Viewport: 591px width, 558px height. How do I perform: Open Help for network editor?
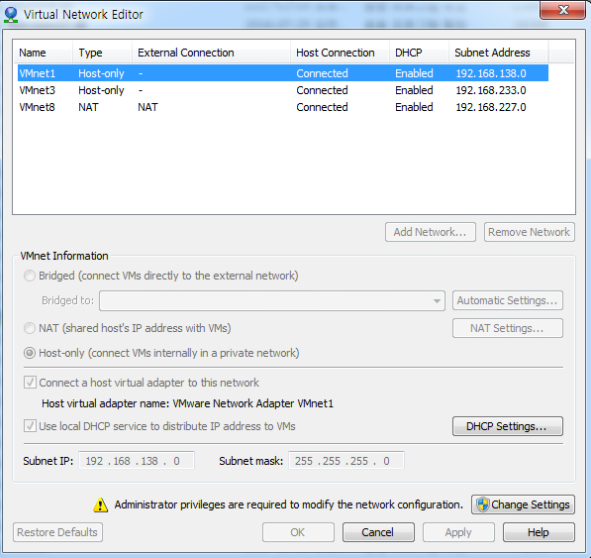click(x=539, y=532)
